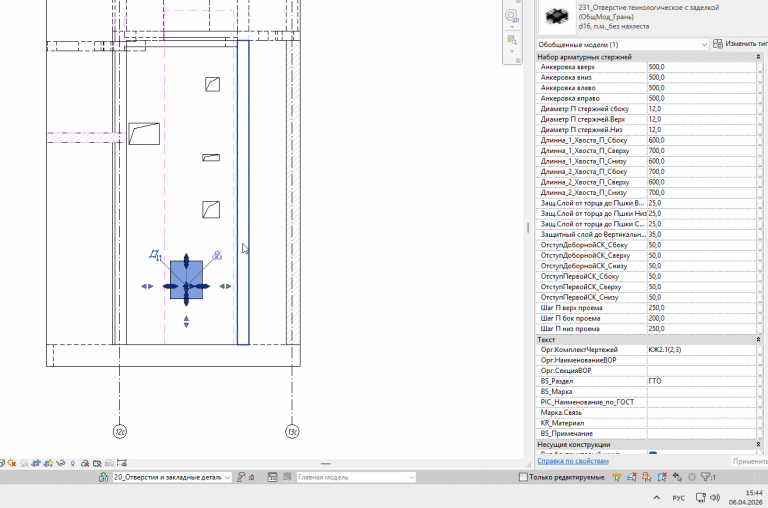Click 'Применить' button

750,461
